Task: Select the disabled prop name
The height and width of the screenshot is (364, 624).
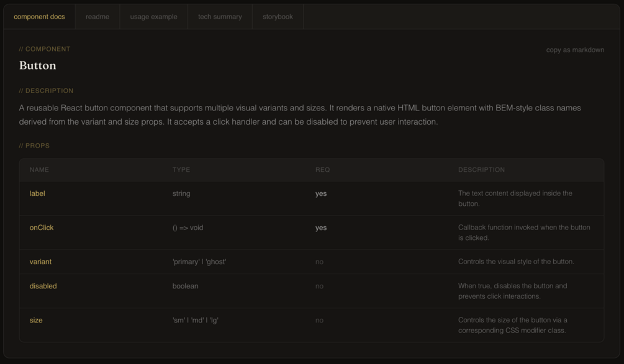Action: (x=43, y=286)
